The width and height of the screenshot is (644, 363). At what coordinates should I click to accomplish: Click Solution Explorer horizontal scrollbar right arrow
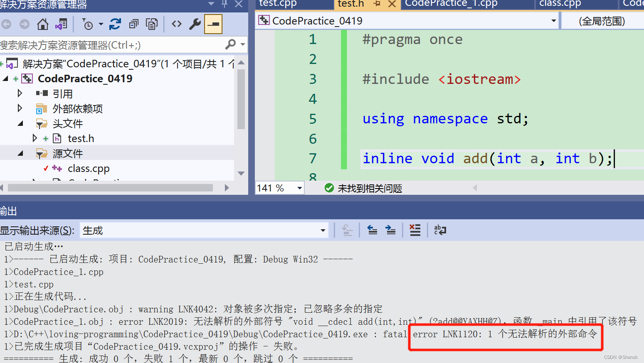tap(227, 188)
